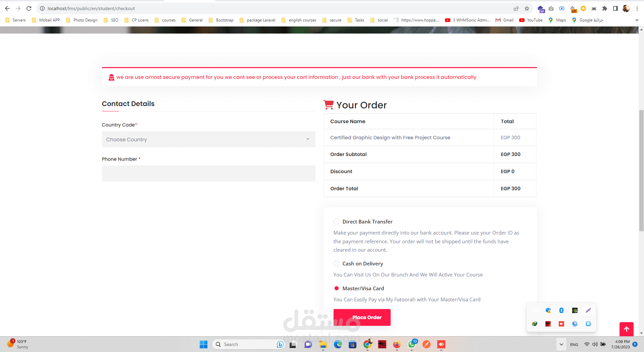
Task: Open the Photo Design bookmark folder
Action: click(82, 20)
